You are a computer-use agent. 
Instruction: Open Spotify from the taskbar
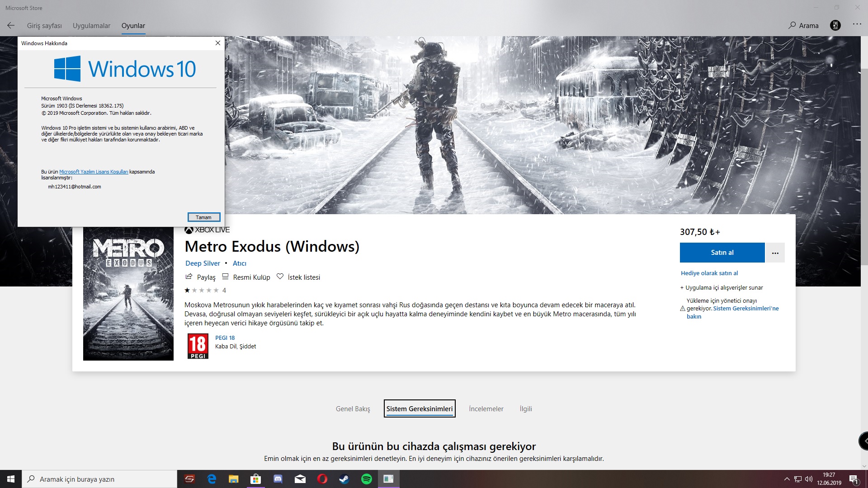367,479
